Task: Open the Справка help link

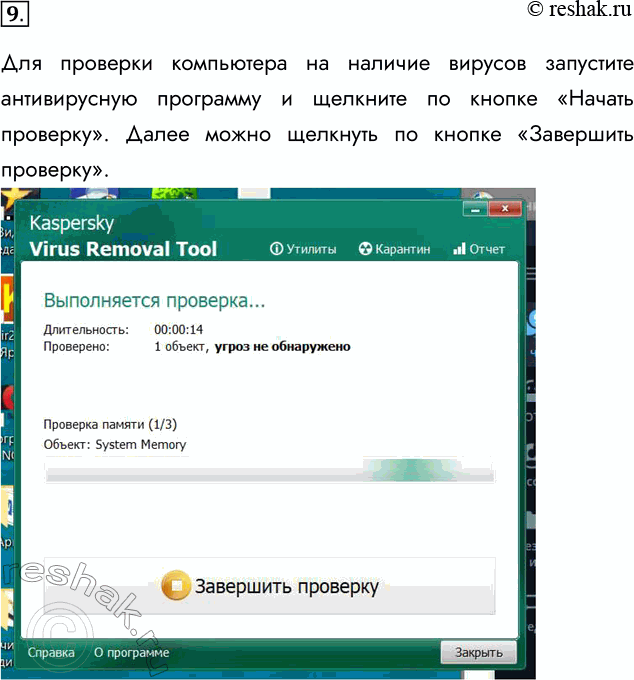Action: (x=51, y=653)
